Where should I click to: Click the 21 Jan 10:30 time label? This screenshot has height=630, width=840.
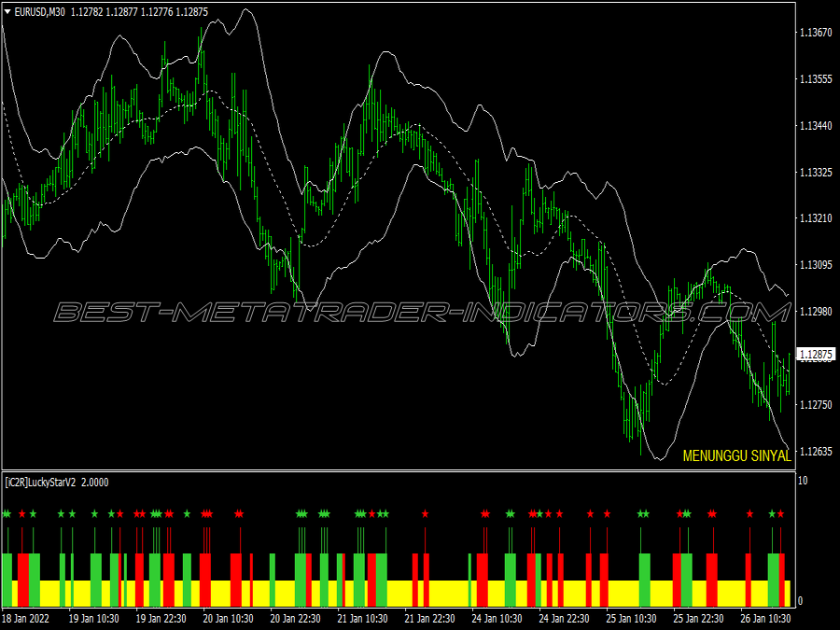(x=363, y=619)
